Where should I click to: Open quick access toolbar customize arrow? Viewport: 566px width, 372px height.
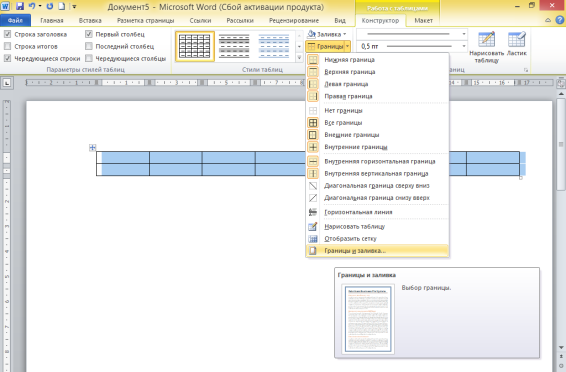click(74, 6)
